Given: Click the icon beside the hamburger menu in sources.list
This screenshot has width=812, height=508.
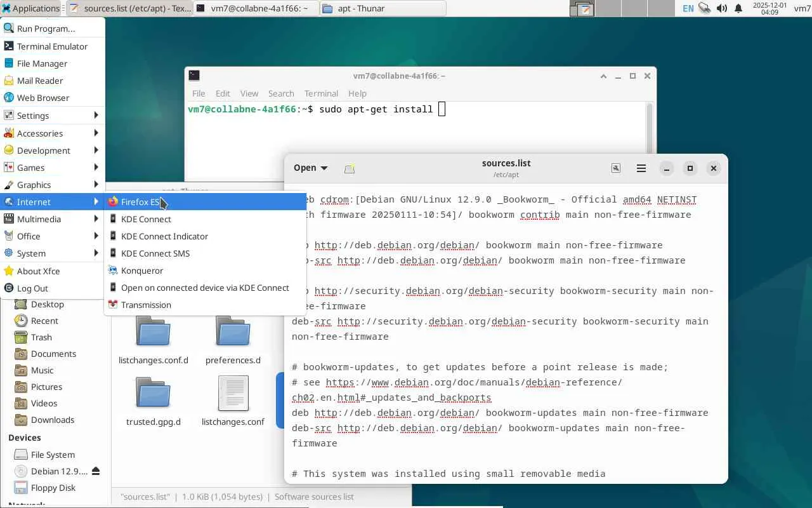Looking at the screenshot, I should coord(616,168).
